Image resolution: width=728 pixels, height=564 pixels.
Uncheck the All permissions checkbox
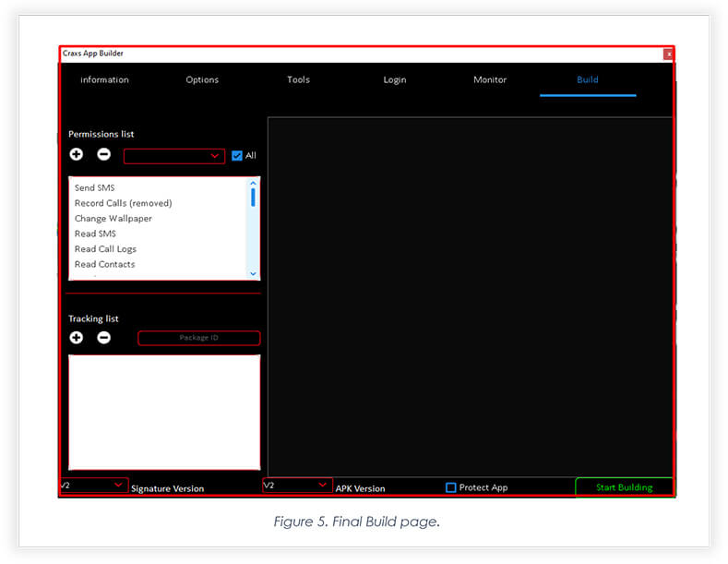pyautogui.click(x=237, y=156)
